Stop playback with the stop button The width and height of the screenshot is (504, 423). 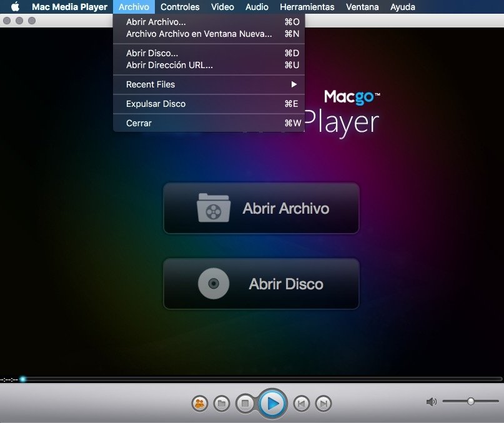[245, 403]
